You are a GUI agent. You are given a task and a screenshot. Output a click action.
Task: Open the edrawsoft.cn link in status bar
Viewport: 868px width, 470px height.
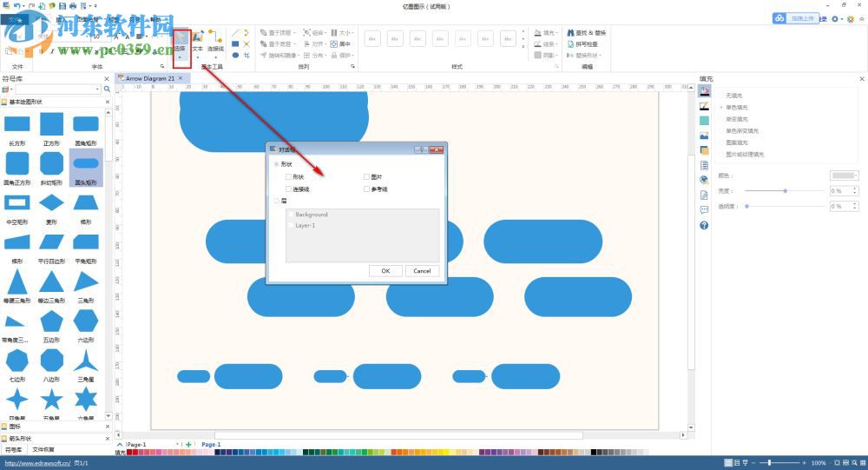[x=37, y=463]
